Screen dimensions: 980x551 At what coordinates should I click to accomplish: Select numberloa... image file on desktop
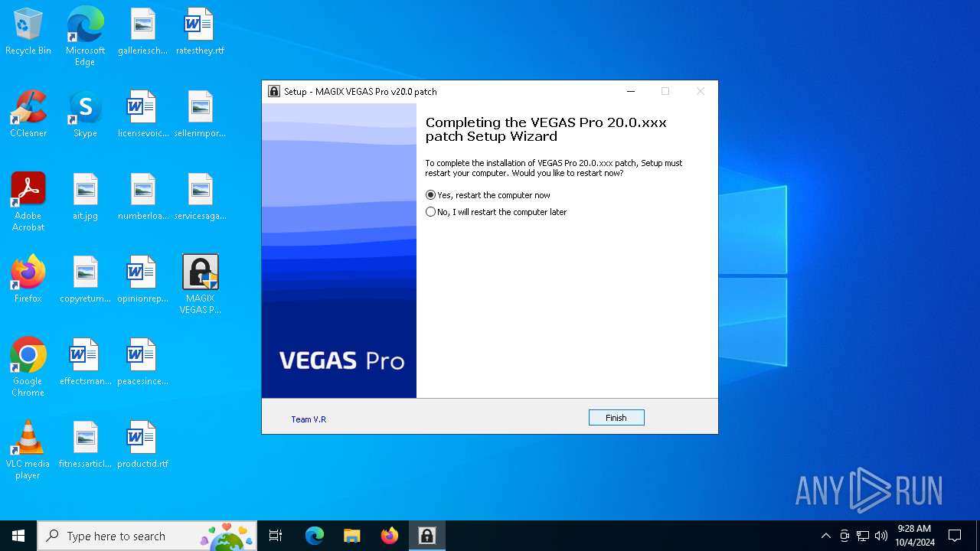tap(142, 197)
